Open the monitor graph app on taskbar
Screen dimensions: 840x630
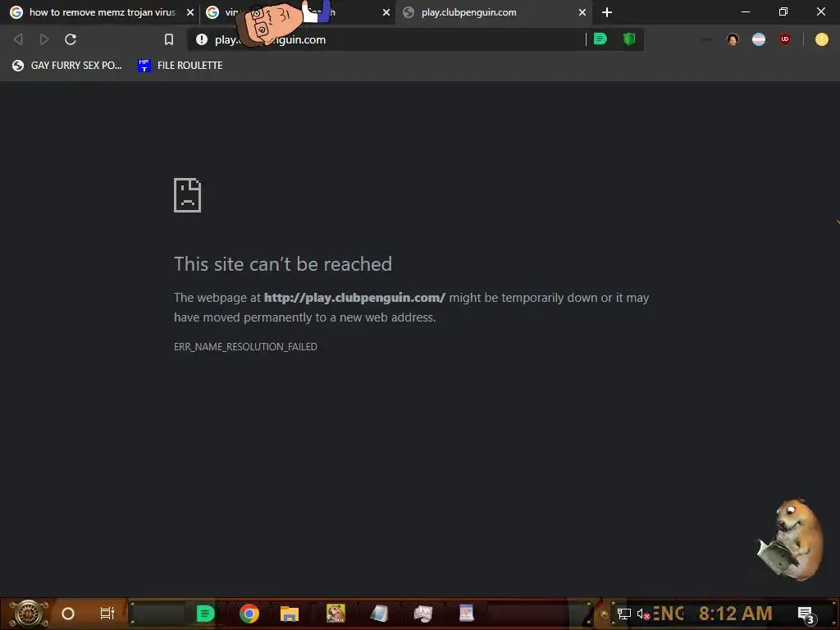(x=422, y=614)
